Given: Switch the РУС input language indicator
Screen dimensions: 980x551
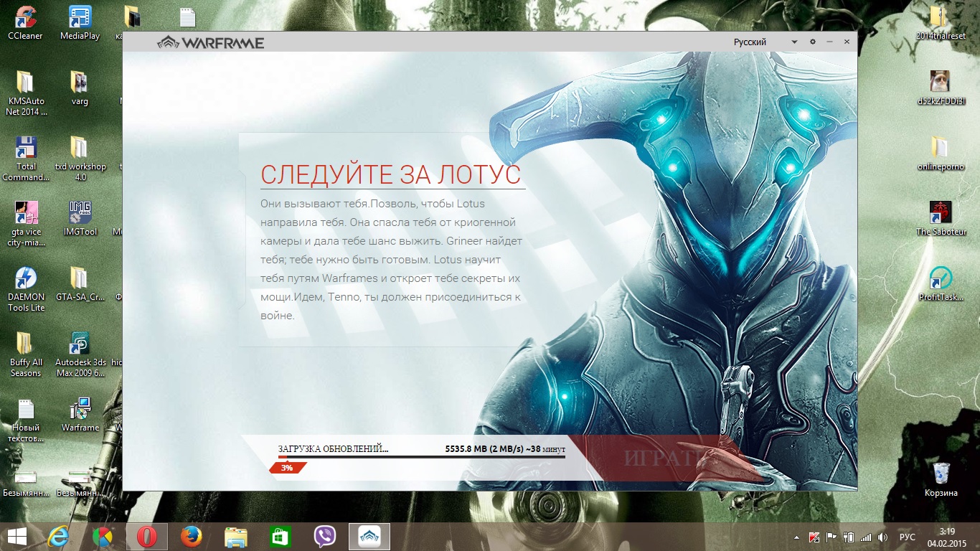Looking at the screenshot, I should click(908, 537).
